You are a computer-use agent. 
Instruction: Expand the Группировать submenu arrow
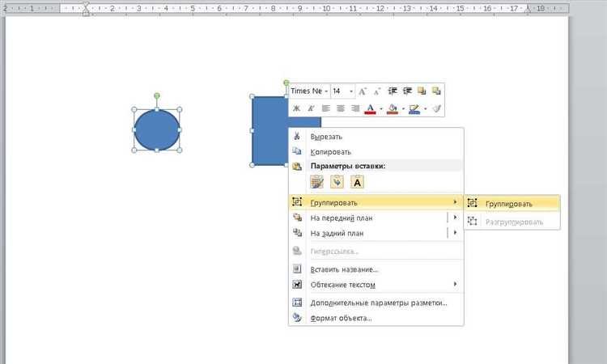[x=455, y=202]
